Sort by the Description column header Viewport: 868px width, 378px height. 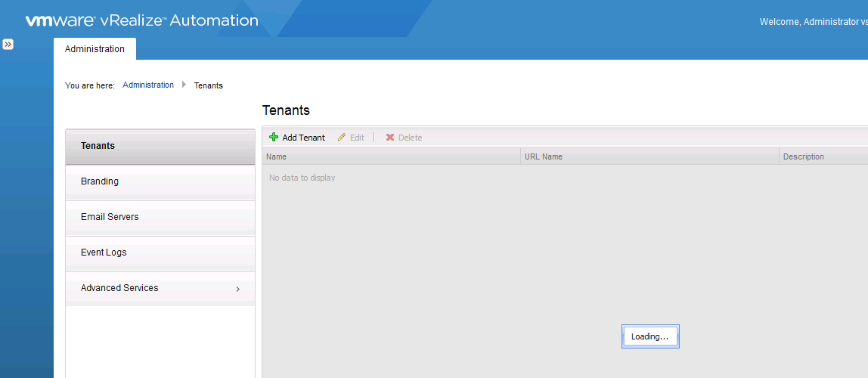pos(803,156)
